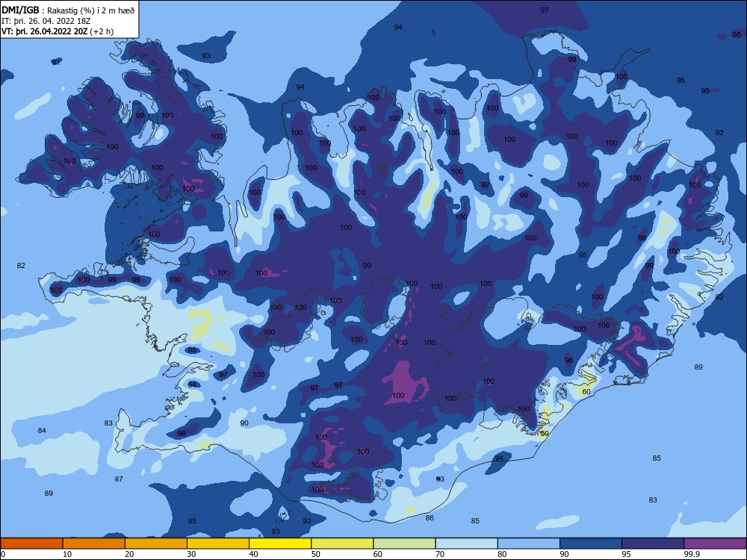Select the pale yellow 50–60 legend swatch
The height and width of the screenshot is (560, 747).
[x=342, y=544]
